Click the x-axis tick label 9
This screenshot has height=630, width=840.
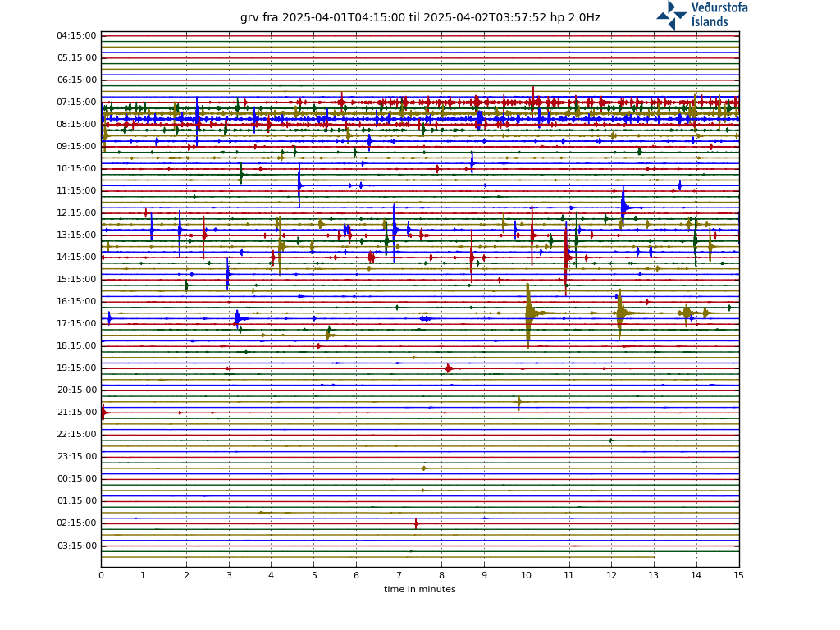(x=484, y=575)
